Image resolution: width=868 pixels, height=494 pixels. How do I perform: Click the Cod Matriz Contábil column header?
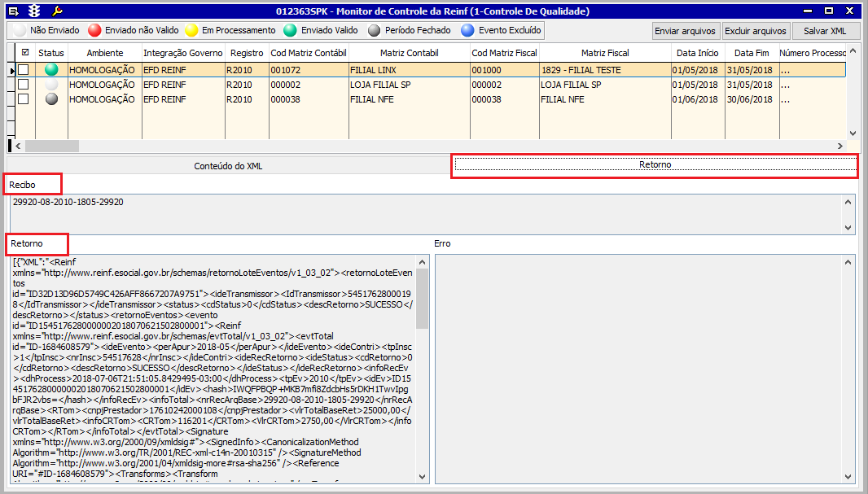click(309, 53)
